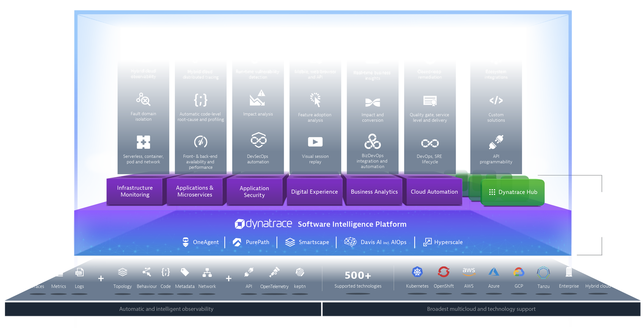Click the 'Metrics' label
The height and width of the screenshot is (328, 644).
point(58,286)
